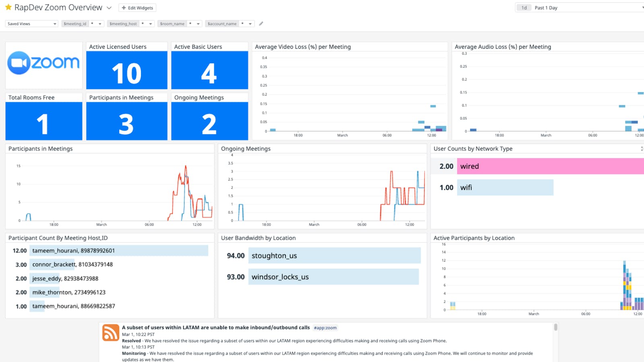Viewport: 644px width, 362px height.
Task: Click the tameem_hourani 89878992601 host row
Action: 109,251
